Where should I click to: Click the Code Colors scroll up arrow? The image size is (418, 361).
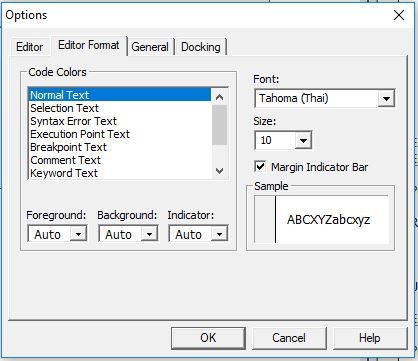(x=219, y=97)
